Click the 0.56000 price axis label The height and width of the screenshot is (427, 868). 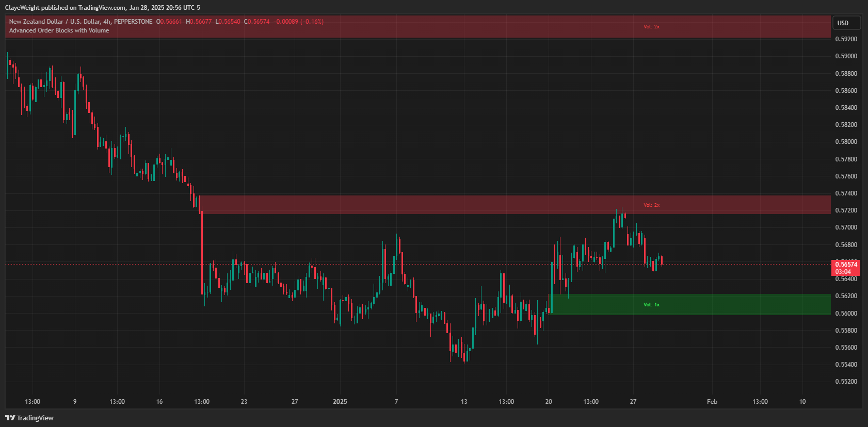[x=846, y=314]
